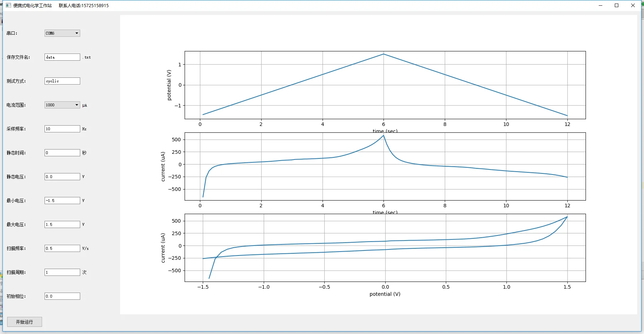644x334 pixels.
Task: Click the bottom current-versus-potential voltammogram plot
Action: (x=385, y=248)
